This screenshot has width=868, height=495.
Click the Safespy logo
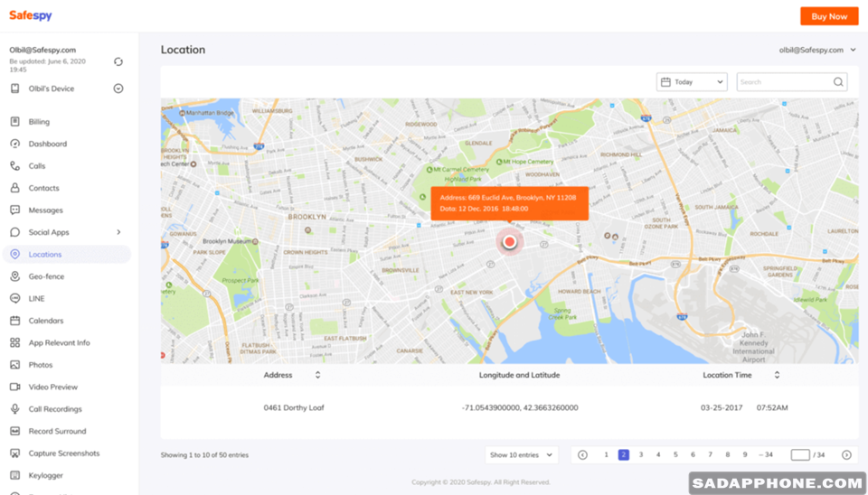(x=31, y=15)
